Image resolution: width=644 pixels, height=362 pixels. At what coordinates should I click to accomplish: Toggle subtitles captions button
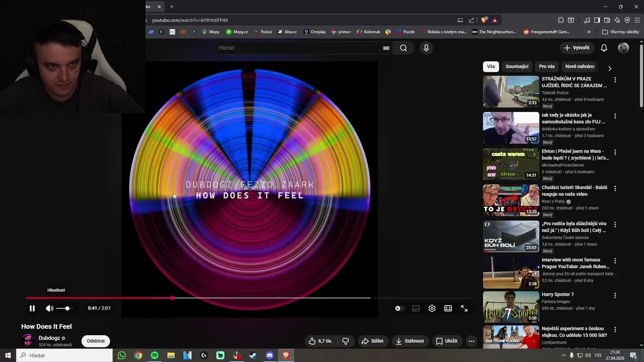coord(416,308)
